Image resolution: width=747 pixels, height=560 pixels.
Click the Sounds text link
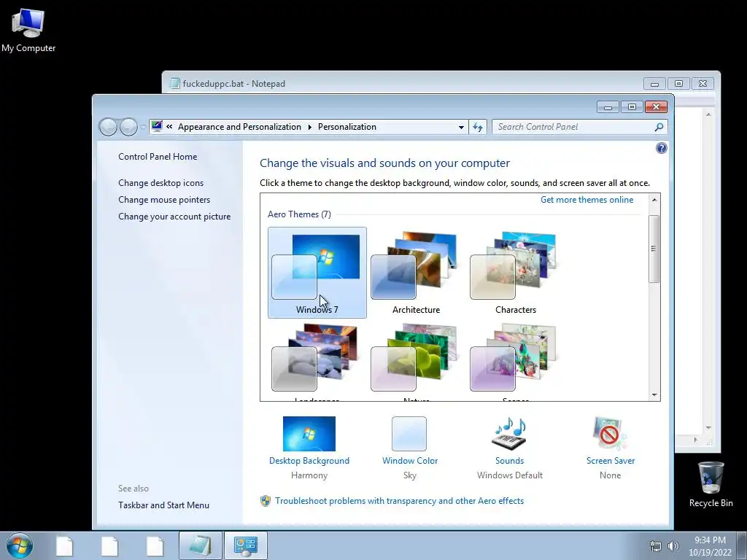510,461
